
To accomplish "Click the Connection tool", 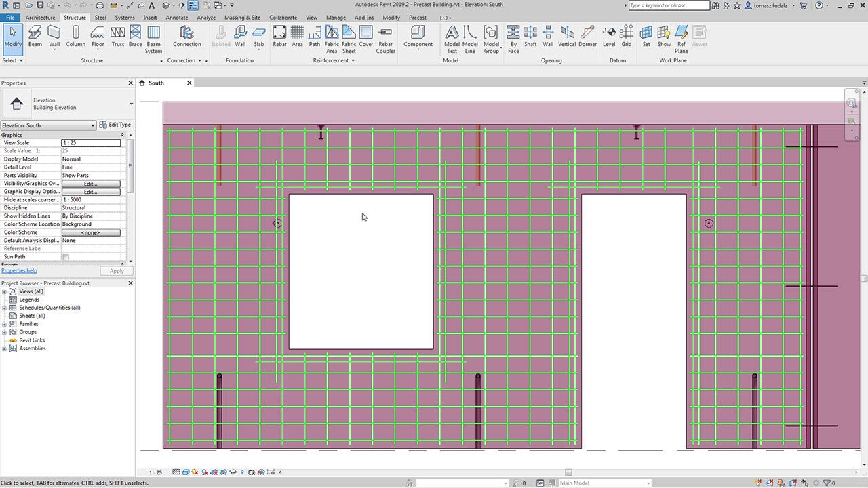I will click(x=187, y=37).
